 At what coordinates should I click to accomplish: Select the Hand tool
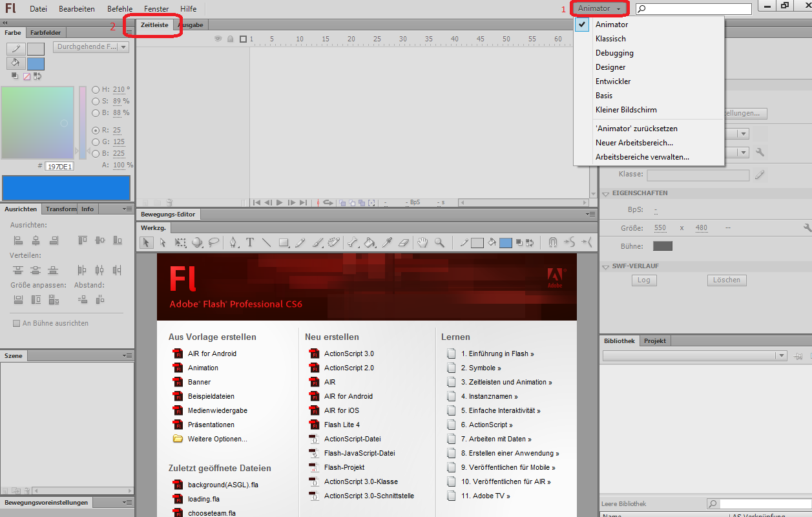(422, 242)
